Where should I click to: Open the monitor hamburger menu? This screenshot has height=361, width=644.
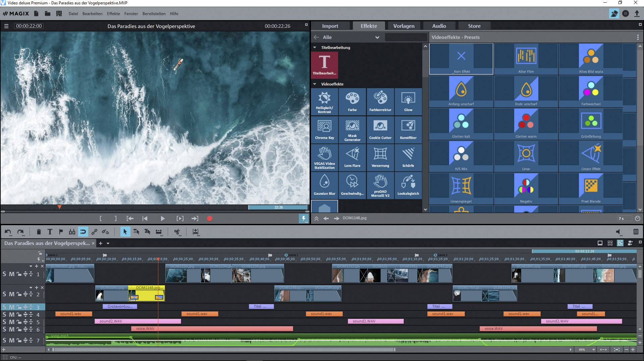(x=6, y=26)
